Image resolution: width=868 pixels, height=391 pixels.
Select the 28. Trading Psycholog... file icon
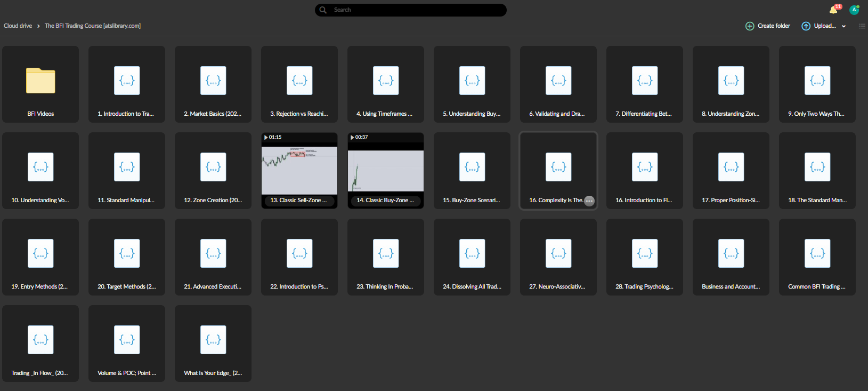645,253
